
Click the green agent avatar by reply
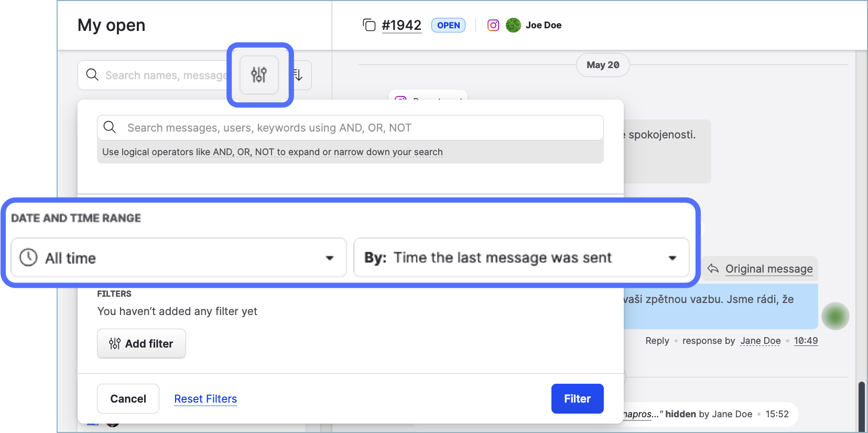[835, 316]
